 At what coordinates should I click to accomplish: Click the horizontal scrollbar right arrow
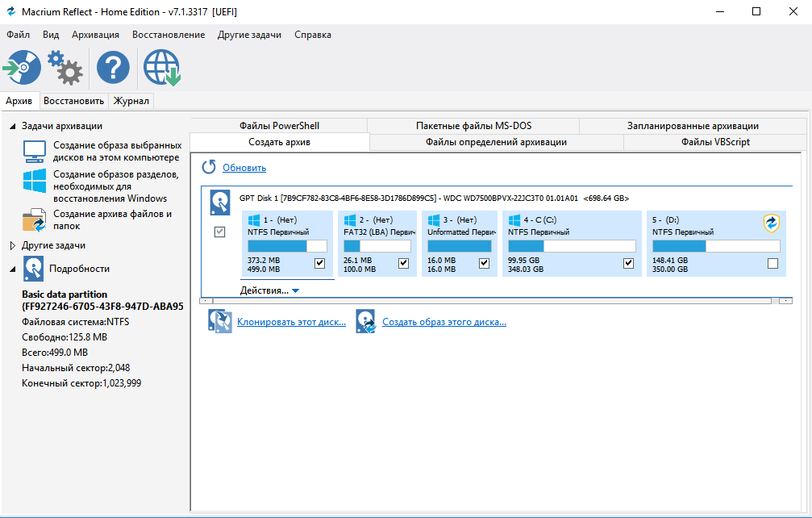786,300
